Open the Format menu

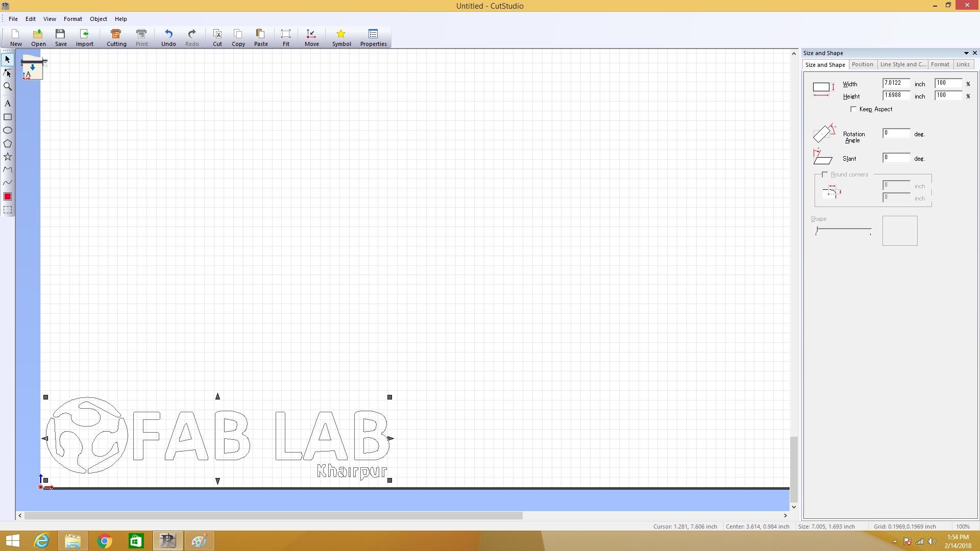(x=73, y=19)
